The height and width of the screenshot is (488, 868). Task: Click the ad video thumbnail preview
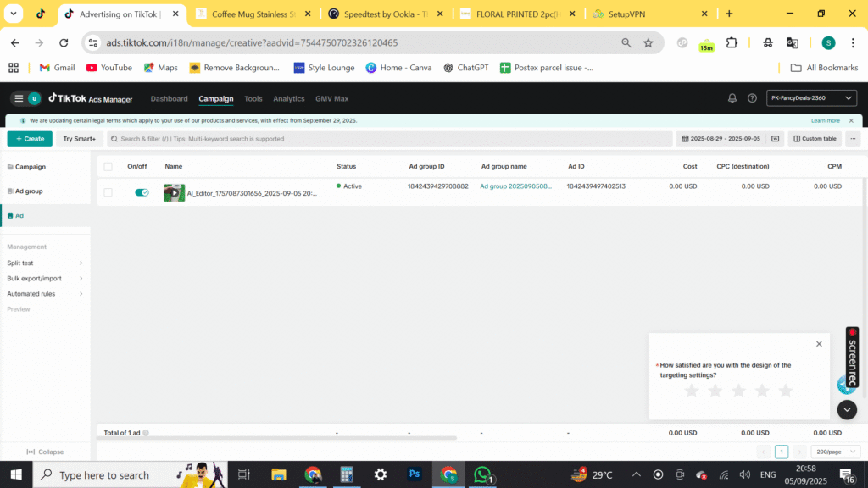[174, 192]
